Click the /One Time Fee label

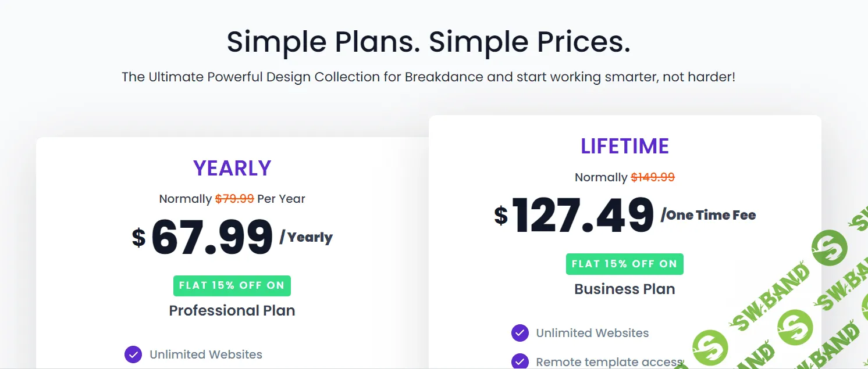click(x=708, y=215)
